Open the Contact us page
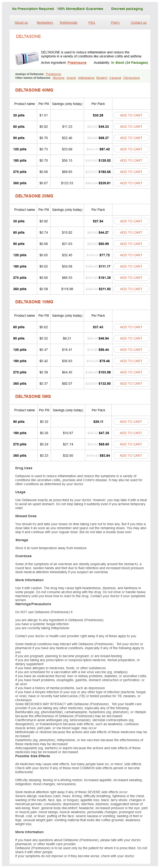The width and height of the screenshot is (160, 868). 138,23
